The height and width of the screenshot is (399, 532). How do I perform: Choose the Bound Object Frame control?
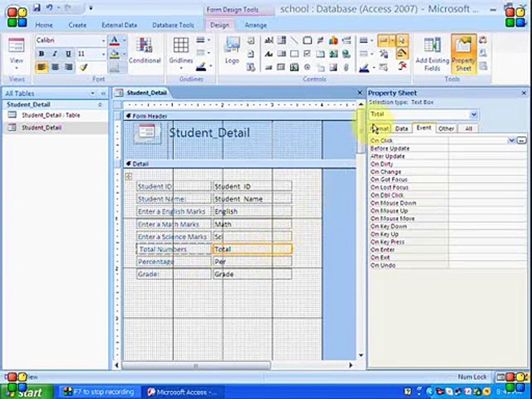coord(294,67)
